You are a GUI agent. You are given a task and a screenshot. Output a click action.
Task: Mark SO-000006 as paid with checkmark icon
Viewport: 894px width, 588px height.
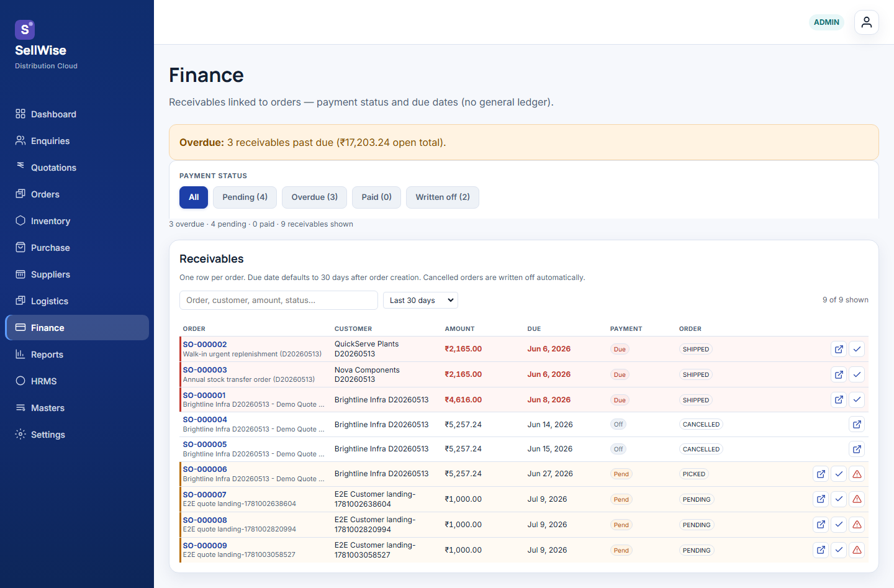click(839, 474)
